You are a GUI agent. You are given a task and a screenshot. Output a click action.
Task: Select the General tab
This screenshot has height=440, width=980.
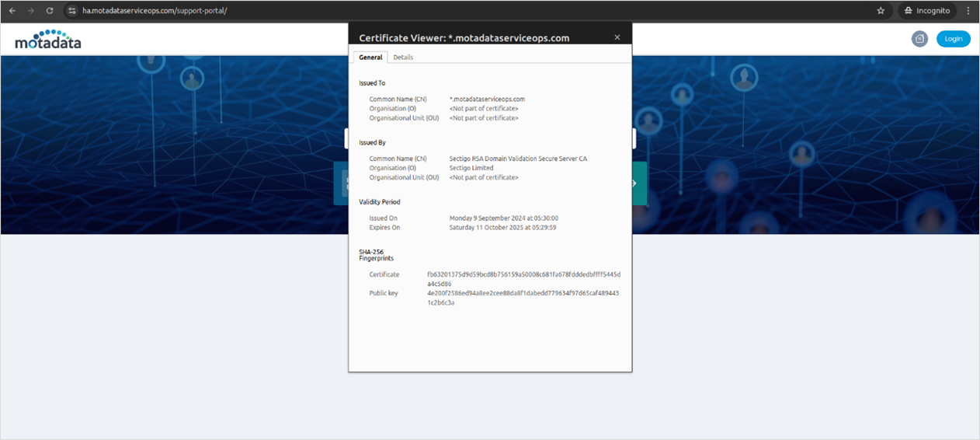(370, 58)
